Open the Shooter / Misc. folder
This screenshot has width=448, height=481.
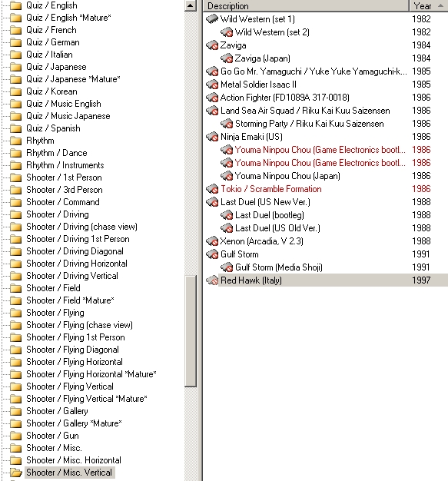coord(54,448)
